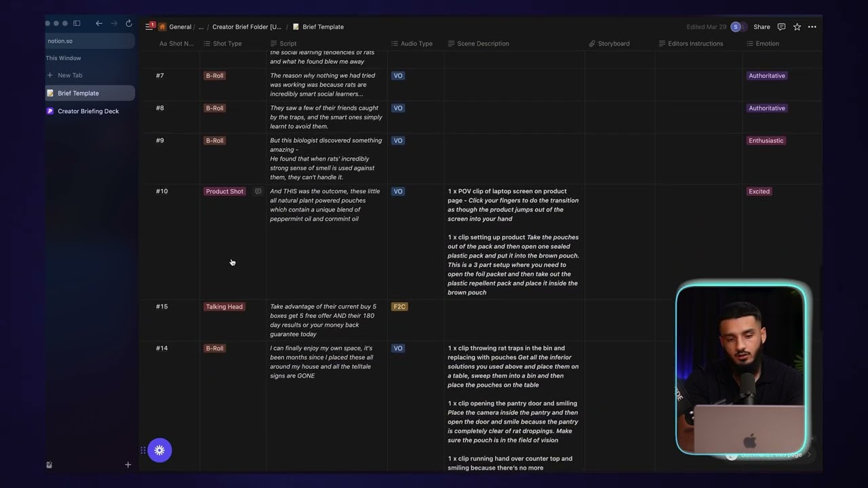Screen dimensions: 868x488
Task: Click the bottom-left sidebar corner icon
Action: (x=50, y=465)
